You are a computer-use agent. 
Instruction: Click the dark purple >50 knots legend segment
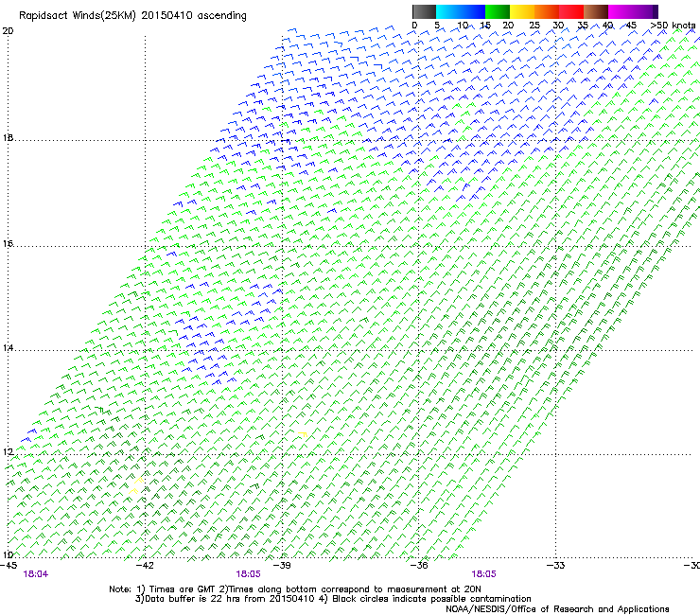(x=656, y=11)
